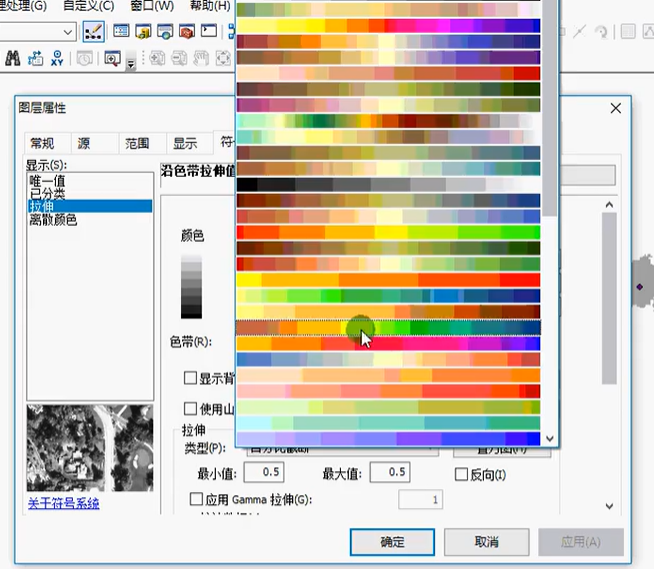Image resolution: width=654 pixels, height=569 pixels.
Task: Open the Table of Contents window icon
Action: pyautogui.click(x=121, y=31)
